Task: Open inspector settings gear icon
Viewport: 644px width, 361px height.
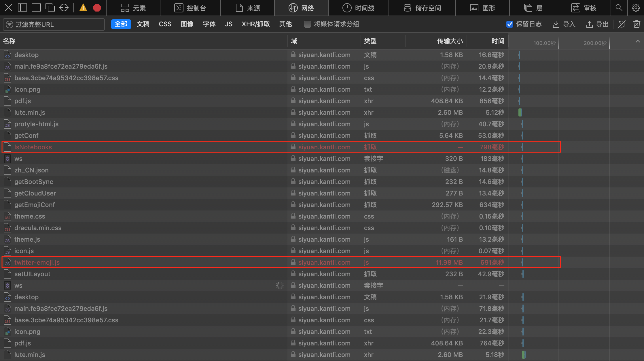Action: 636,8
